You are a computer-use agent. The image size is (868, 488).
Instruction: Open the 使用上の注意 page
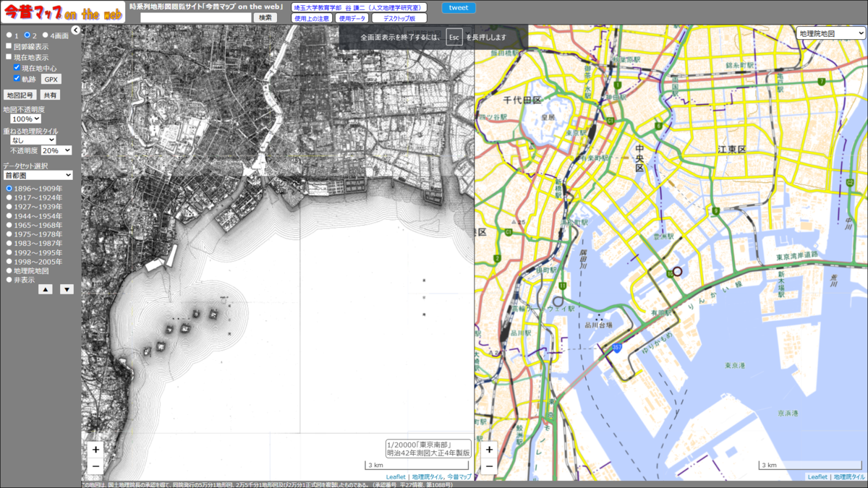point(312,18)
